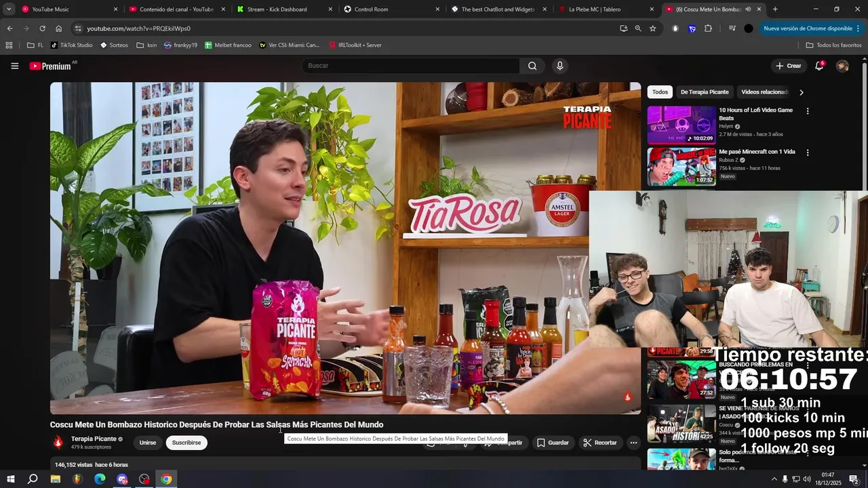
Task: Click the Recortar clip button
Action: [x=600, y=443]
